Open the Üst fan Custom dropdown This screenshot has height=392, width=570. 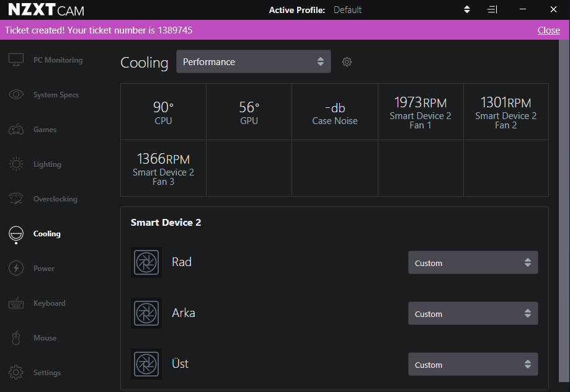point(473,364)
